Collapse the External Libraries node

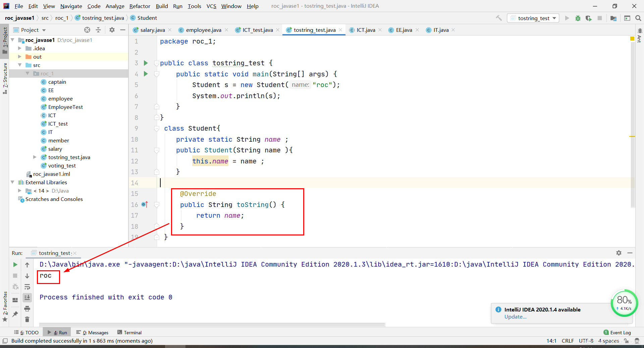click(x=12, y=182)
